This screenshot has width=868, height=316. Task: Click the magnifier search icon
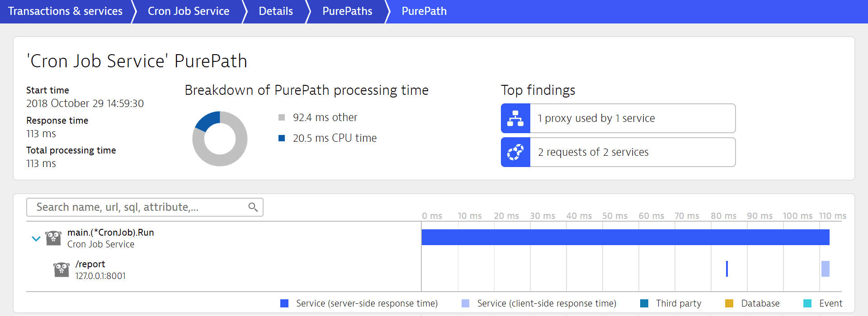point(253,207)
